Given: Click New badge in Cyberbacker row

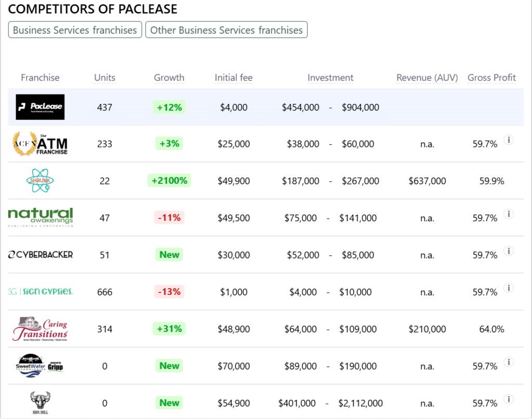Looking at the screenshot, I should pos(169,254).
